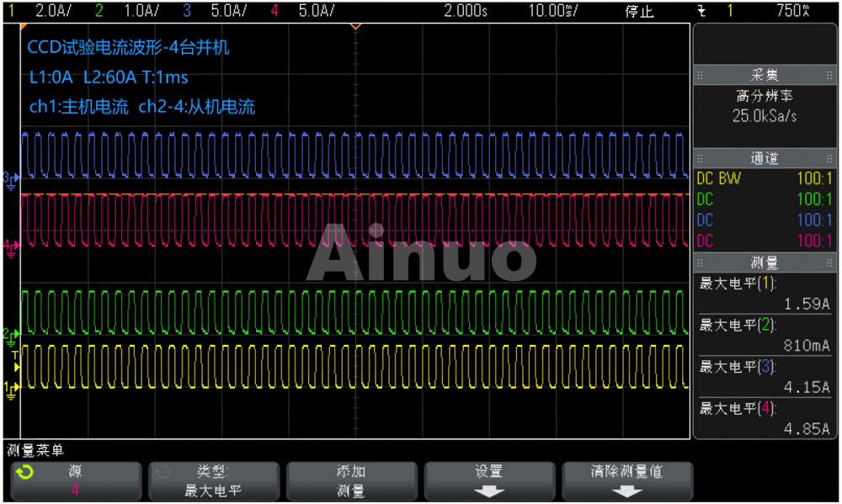Click the orange trigger time marker at top
The height and width of the screenshot is (504, 842).
tap(355, 26)
